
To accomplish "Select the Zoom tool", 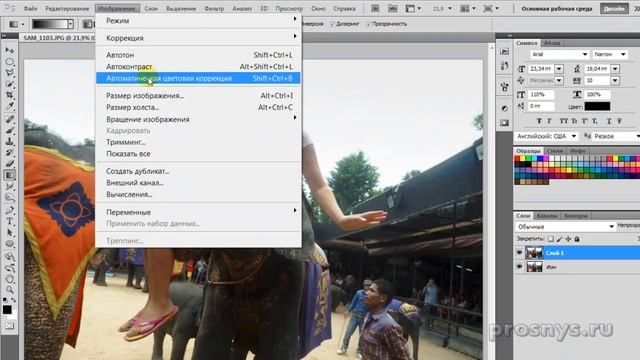I will 9,290.
